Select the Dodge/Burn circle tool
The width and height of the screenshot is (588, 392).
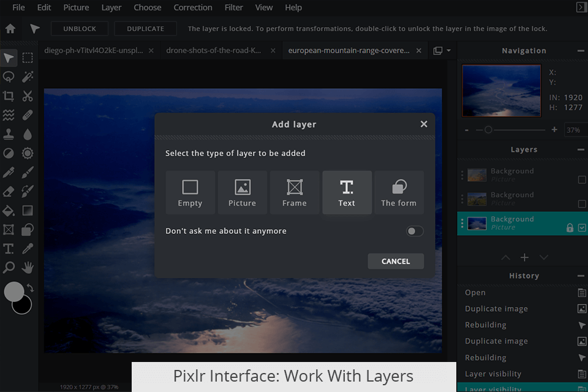tap(8, 153)
